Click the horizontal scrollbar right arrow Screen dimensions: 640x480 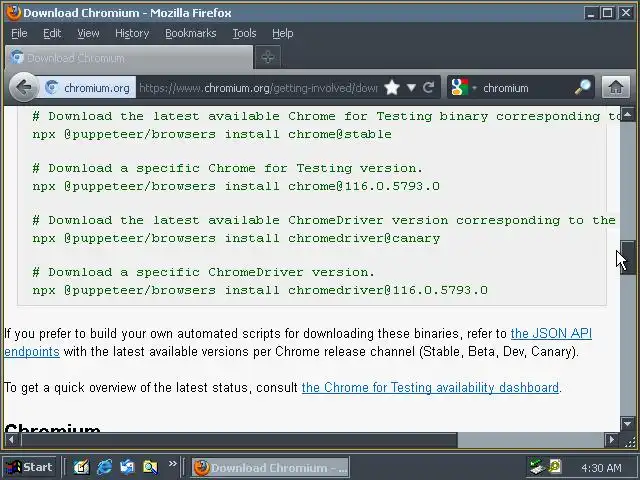(x=611, y=440)
